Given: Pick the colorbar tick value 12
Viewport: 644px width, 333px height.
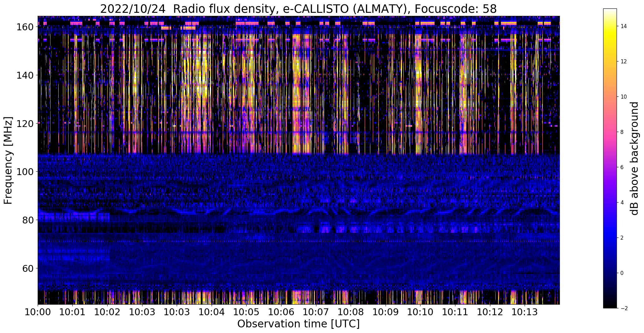Looking at the screenshot, I should (x=624, y=61).
